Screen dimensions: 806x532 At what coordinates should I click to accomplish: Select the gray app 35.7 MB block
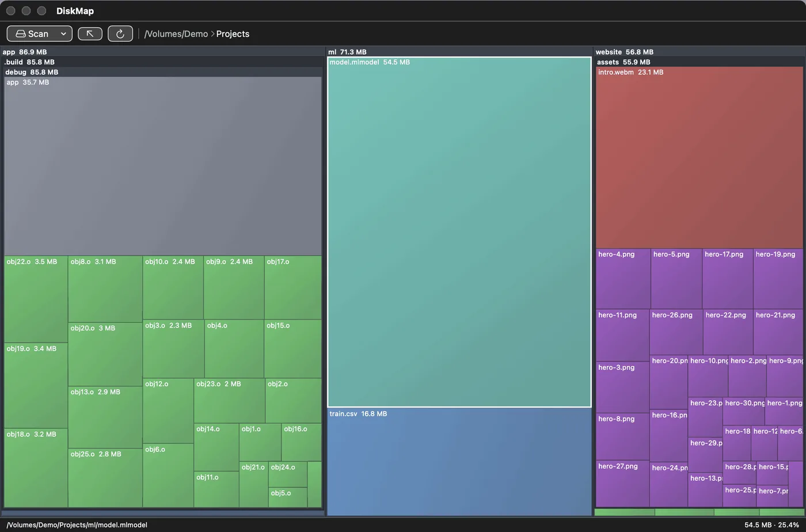[163, 166]
